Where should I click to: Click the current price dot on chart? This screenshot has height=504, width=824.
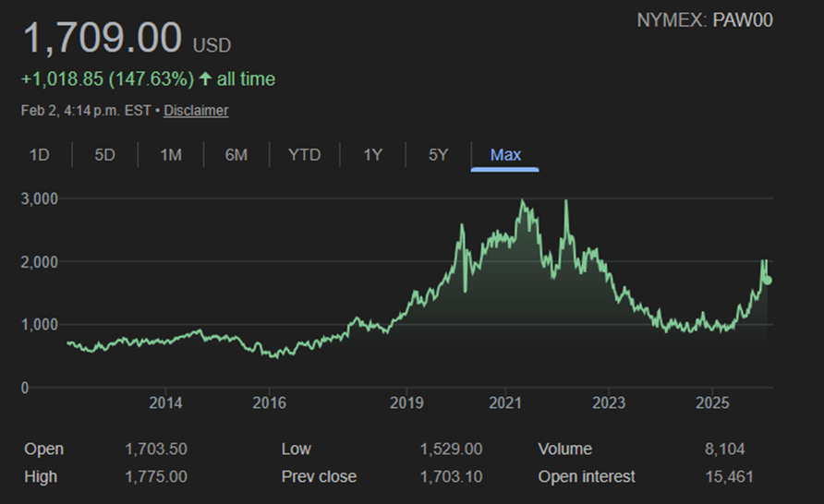(768, 280)
